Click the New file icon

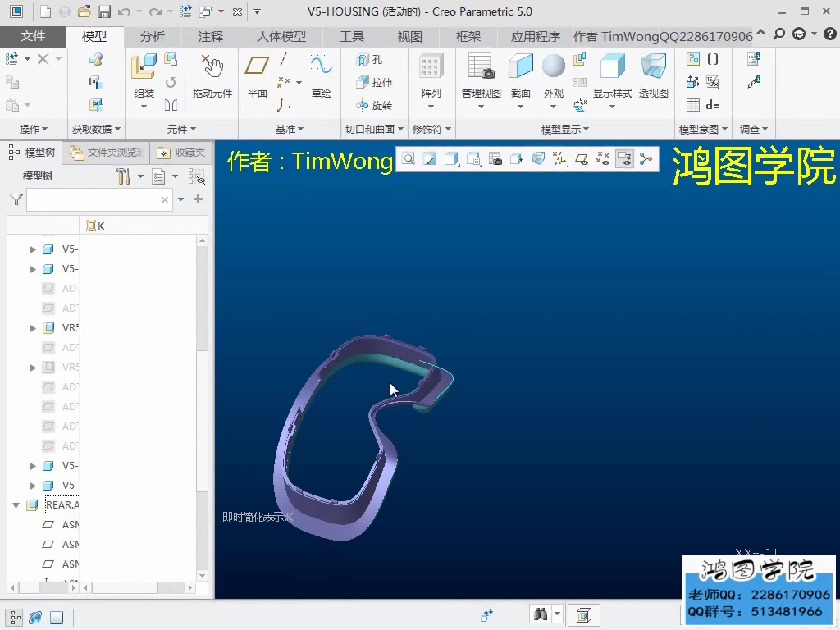click(46, 11)
